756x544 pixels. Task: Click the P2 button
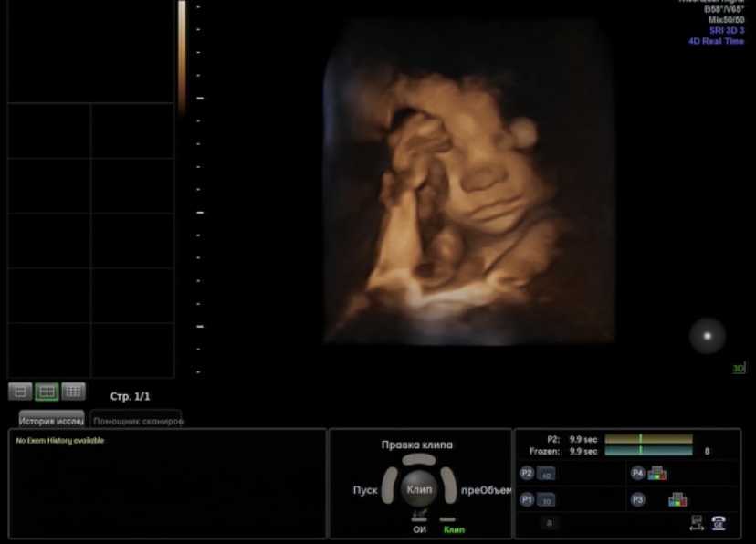tap(527, 473)
